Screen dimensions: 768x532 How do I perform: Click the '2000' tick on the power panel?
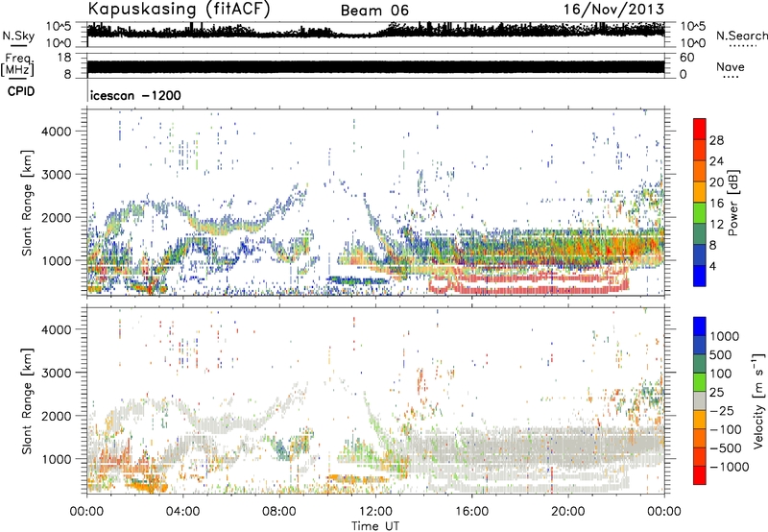56,217
